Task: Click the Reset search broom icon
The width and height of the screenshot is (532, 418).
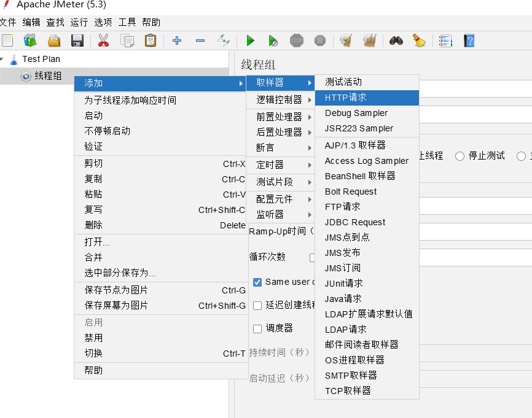Action: point(420,41)
